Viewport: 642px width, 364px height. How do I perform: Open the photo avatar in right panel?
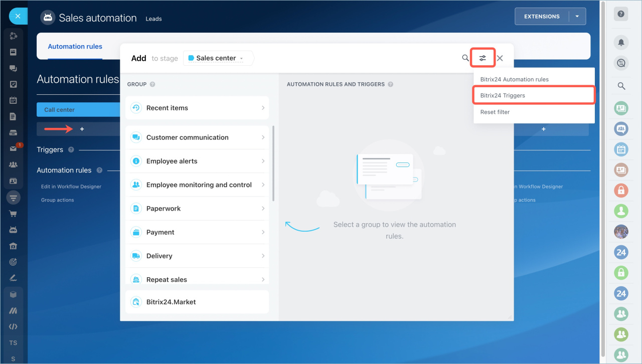coord(621,232)
